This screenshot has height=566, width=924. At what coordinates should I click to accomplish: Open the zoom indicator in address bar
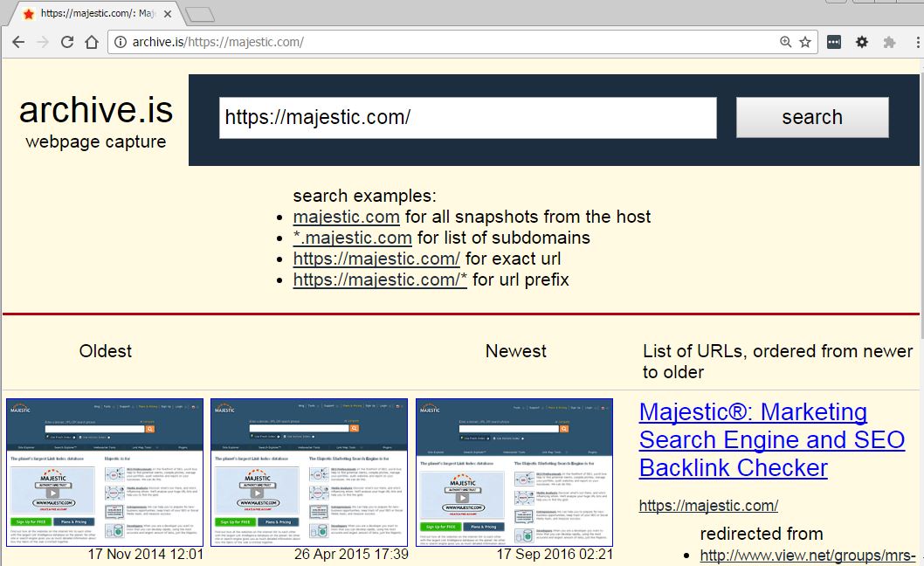pyautogui.click(x=786, y=42)
